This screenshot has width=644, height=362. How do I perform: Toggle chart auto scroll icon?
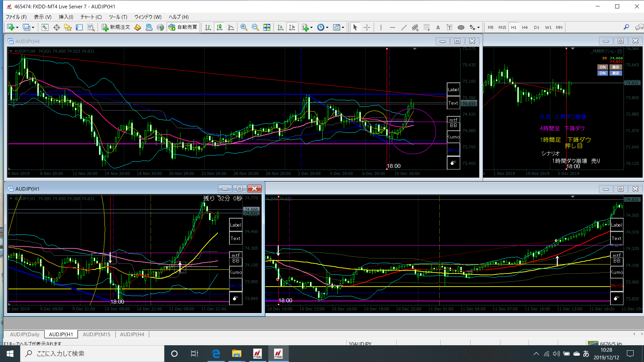coord(280,27)
